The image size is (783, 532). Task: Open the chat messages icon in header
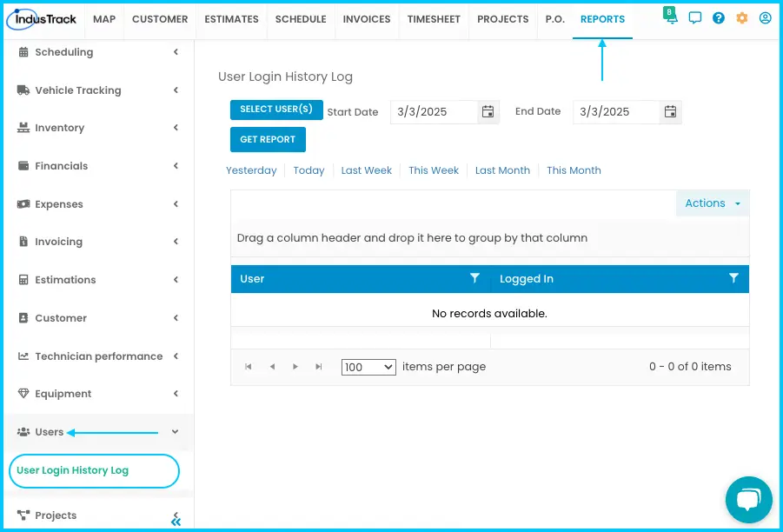point(694,18)
